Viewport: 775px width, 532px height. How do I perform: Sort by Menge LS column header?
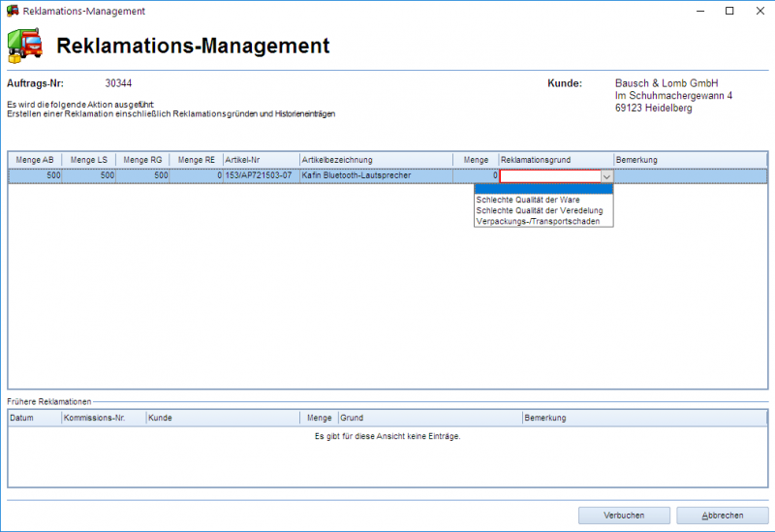(89, 160)
